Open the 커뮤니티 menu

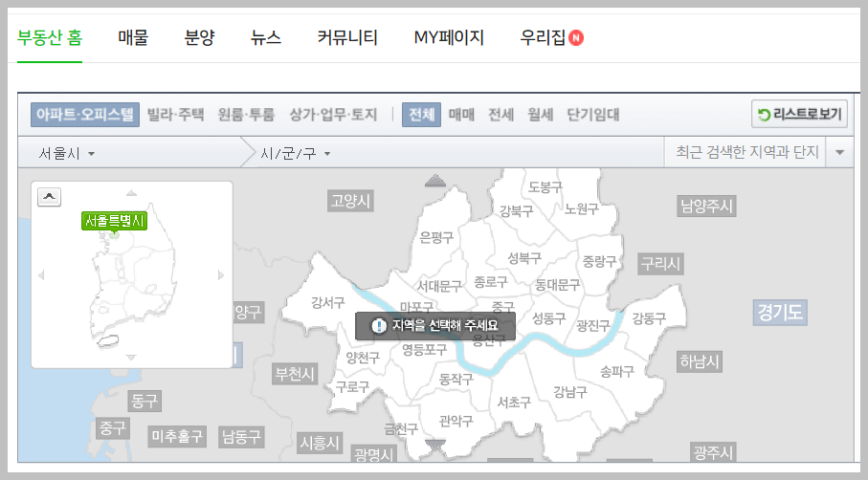coord(347,37)
